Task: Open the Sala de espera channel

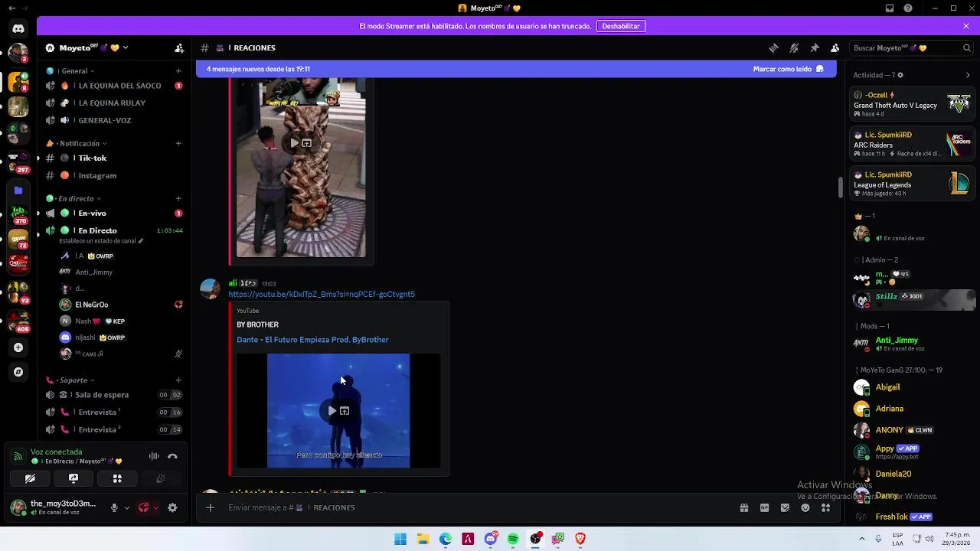Action: pos(114,395)
